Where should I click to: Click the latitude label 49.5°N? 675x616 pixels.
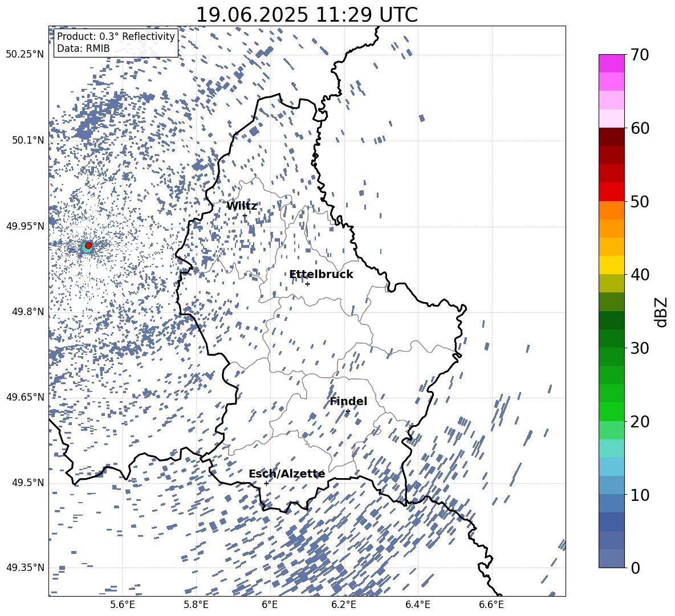coord(28,482)
